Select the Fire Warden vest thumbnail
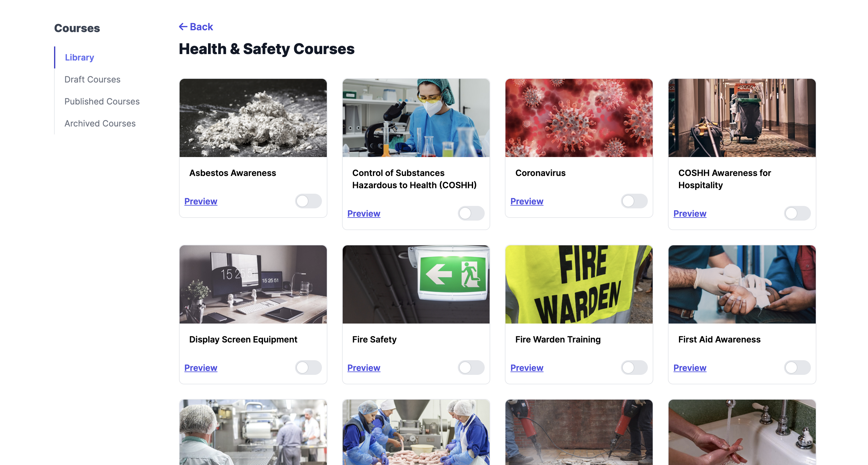This screenshot has height=465, width=868. [579, 284]
